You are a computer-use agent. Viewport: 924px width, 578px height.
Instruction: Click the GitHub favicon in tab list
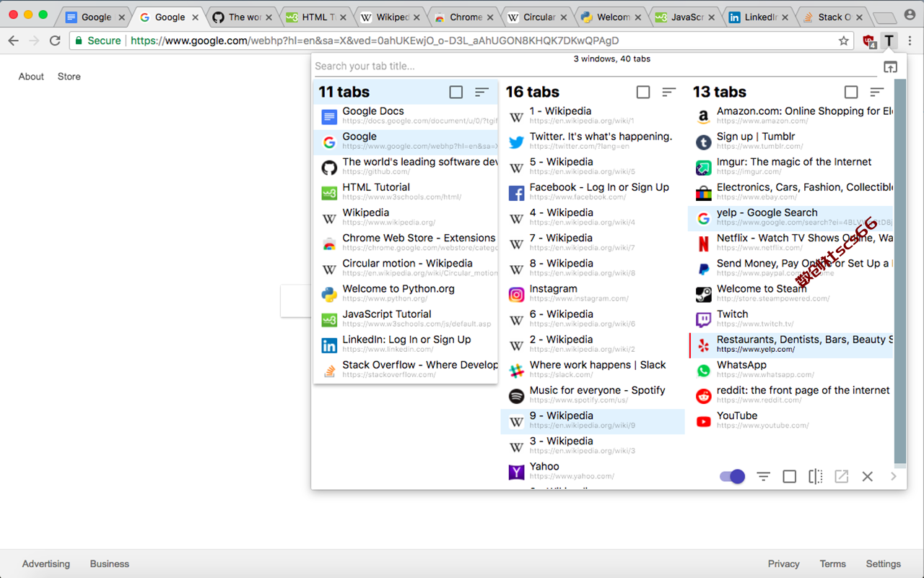coord(329,168)
